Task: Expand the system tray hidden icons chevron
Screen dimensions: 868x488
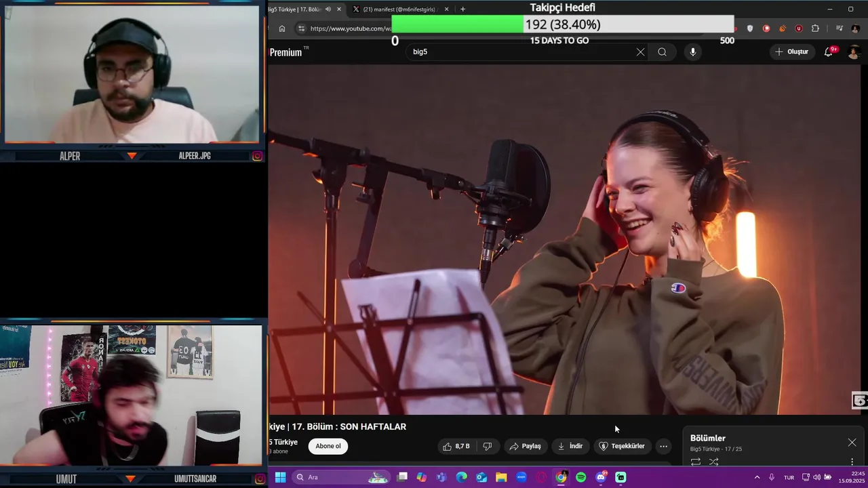Action: [x=757, y=477]
